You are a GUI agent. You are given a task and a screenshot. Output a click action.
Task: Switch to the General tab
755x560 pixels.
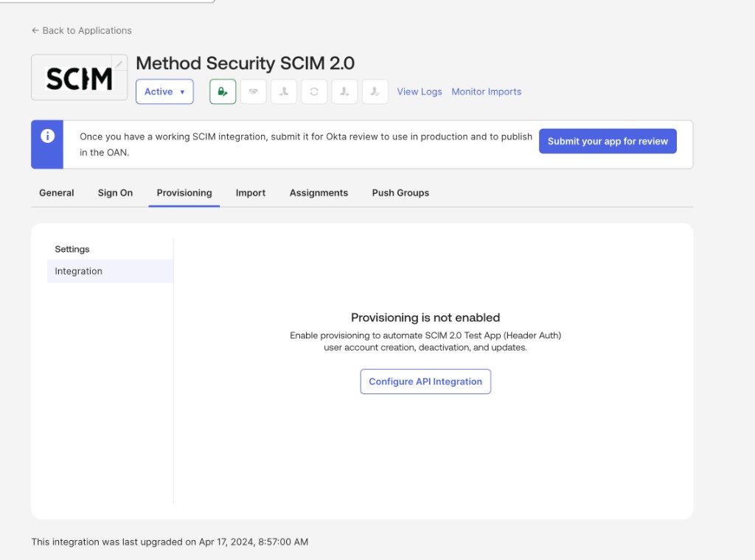(56, 193)
